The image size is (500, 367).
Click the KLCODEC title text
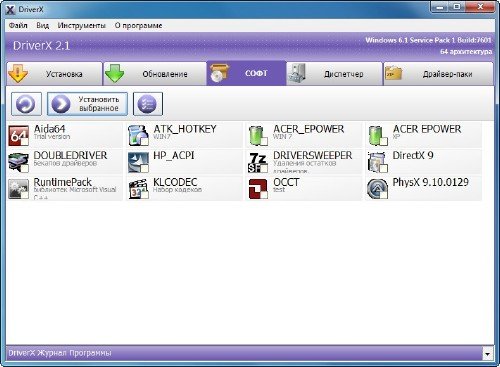pyautogui.click(x=175, y=182)
